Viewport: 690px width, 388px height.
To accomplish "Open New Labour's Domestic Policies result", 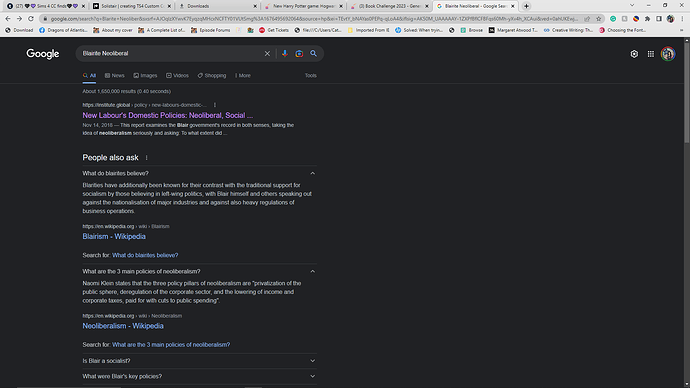I will coord(168,115).
